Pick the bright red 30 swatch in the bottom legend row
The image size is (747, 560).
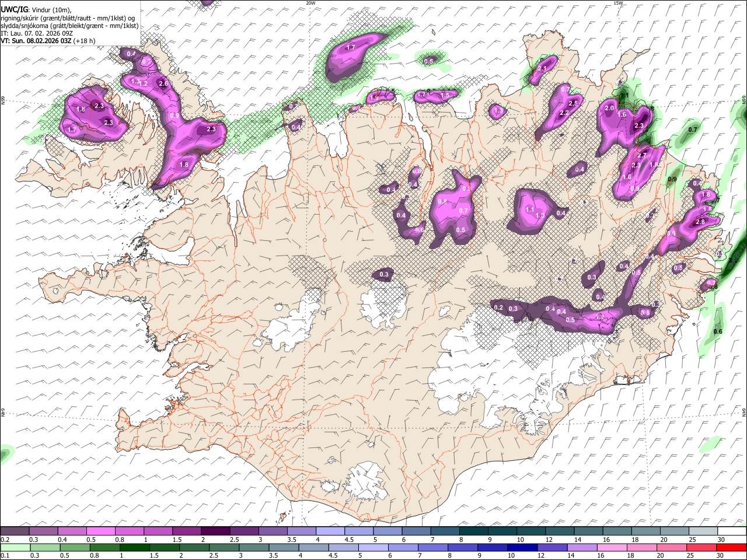pos(732,548)
